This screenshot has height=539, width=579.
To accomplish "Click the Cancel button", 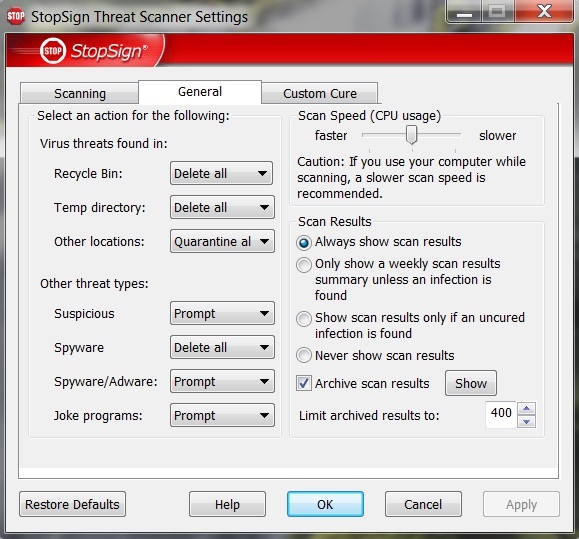I will click(x=423, y=504).
